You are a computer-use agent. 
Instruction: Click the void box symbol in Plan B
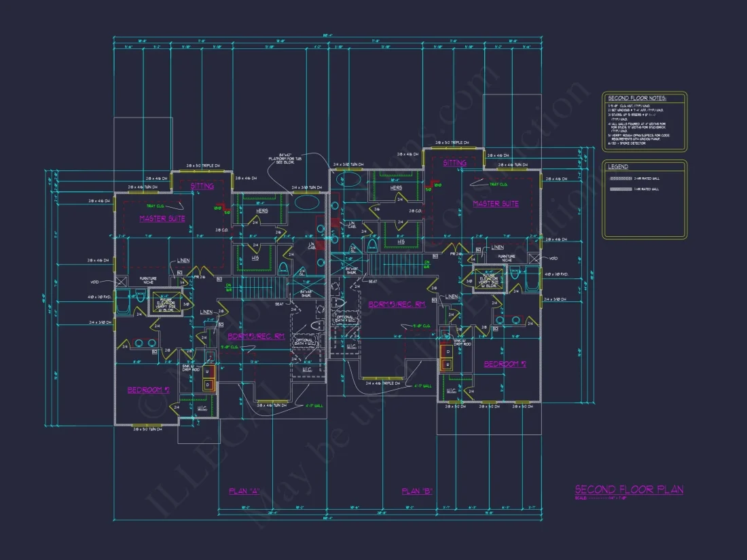point(534,259)
